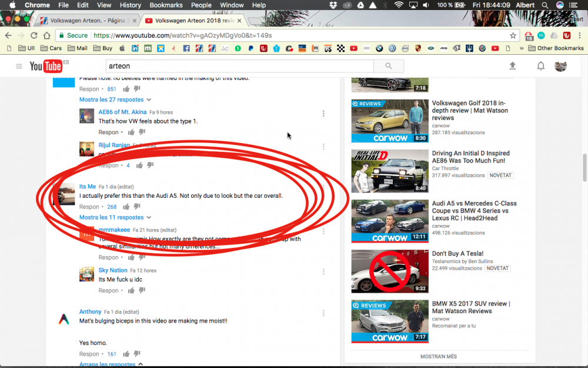
Task: Open options menu for Sky Nation comment
Action: (323, 271)
